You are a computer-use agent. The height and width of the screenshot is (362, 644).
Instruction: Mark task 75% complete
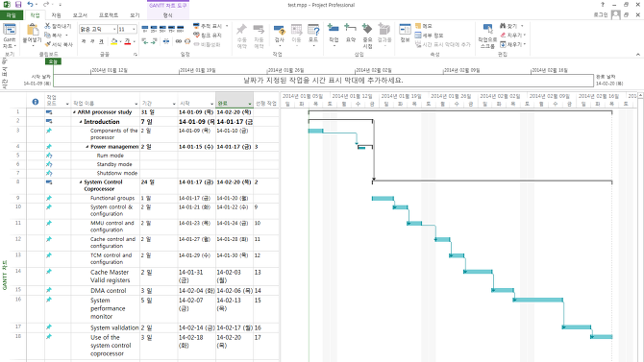tap(171, 29)
